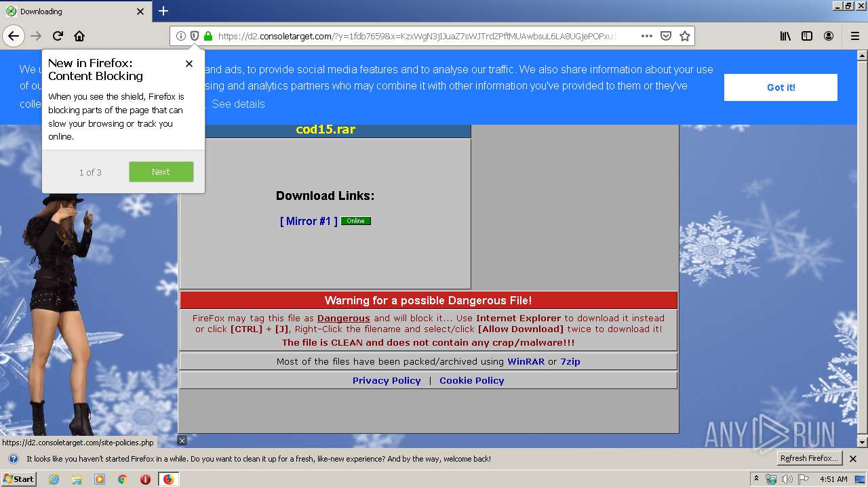This screenshot has height=488, width=868.
Task: Close the Content Blocking tooltip
Action: 189,63
